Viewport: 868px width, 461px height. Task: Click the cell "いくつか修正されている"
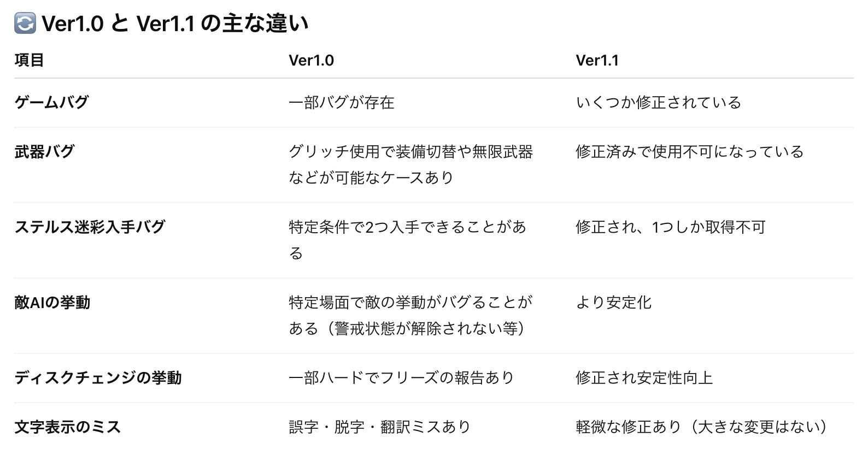[658, 102]
